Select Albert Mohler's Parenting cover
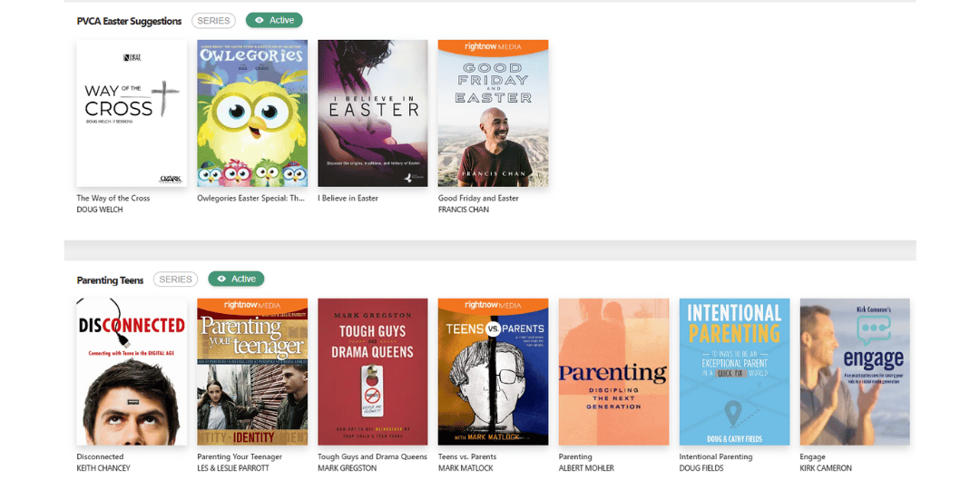The height and width of the screenshot is (490, 980). tap(613, 371)
